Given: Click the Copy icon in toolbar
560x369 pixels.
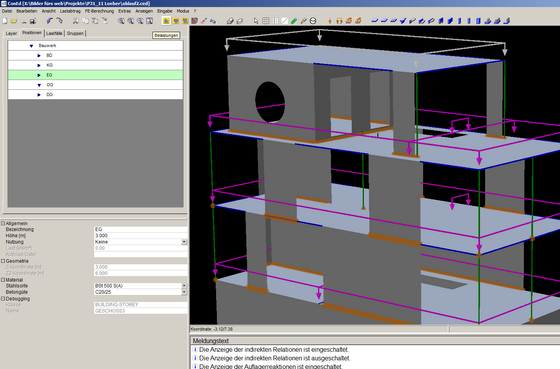Looking at the screenshot, I should [86, 21].
